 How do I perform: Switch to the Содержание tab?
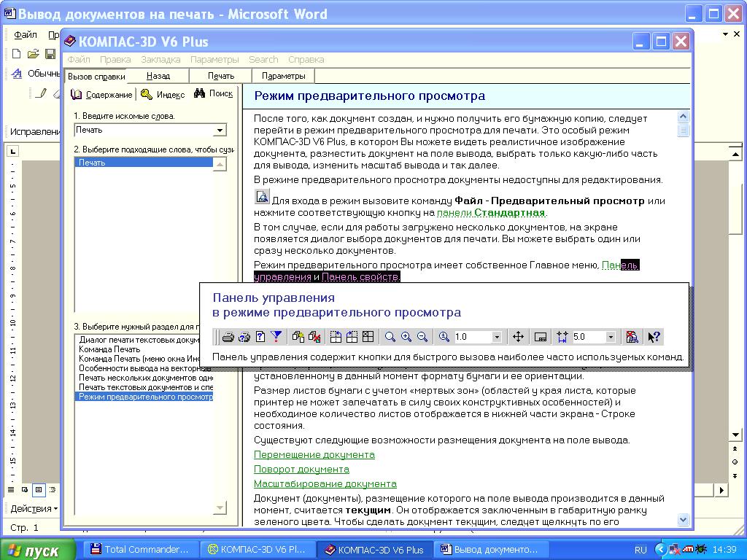tap(101, 94)
